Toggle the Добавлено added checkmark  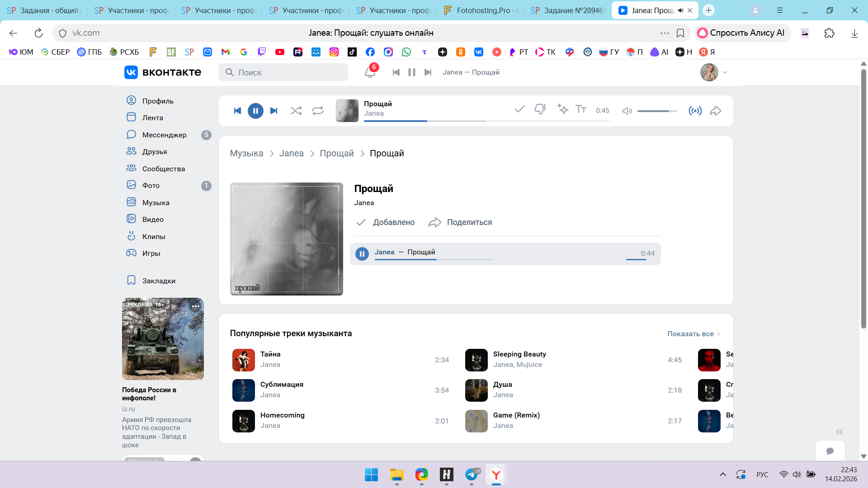click(x=386, y=222)
